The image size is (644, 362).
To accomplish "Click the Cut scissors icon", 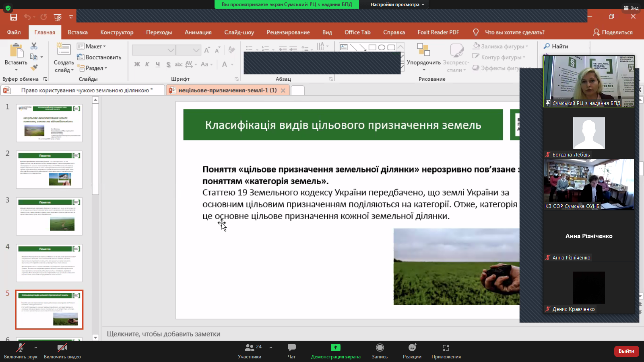I will tap(34, 46).
